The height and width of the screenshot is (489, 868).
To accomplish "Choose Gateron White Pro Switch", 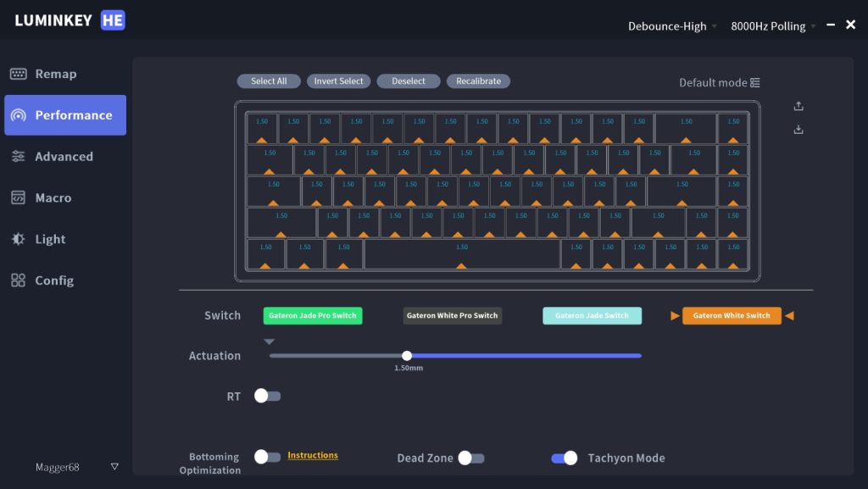I will point(453,316).
